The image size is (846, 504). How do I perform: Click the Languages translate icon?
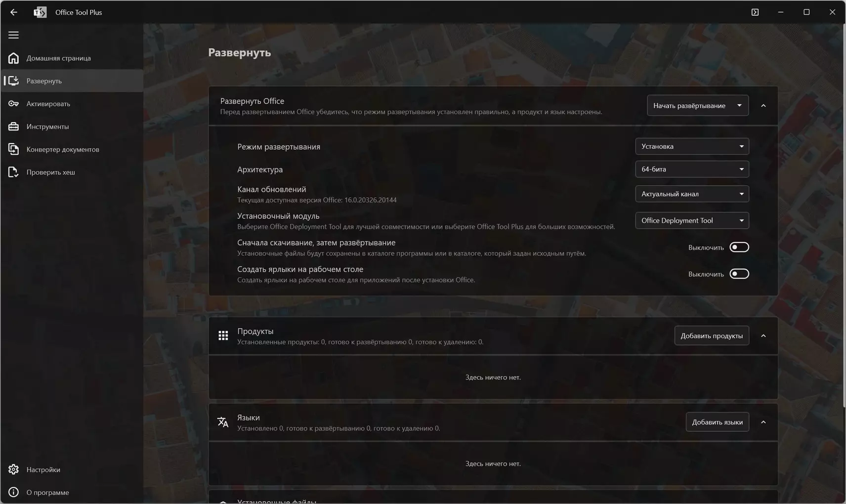pos(223,422)
